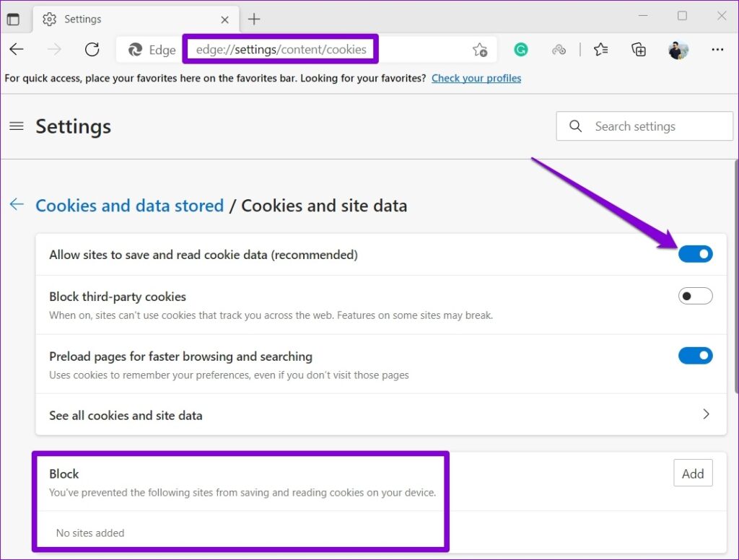
Task: Turn off preloading pages for faster browsing
Action: [695, 355]
